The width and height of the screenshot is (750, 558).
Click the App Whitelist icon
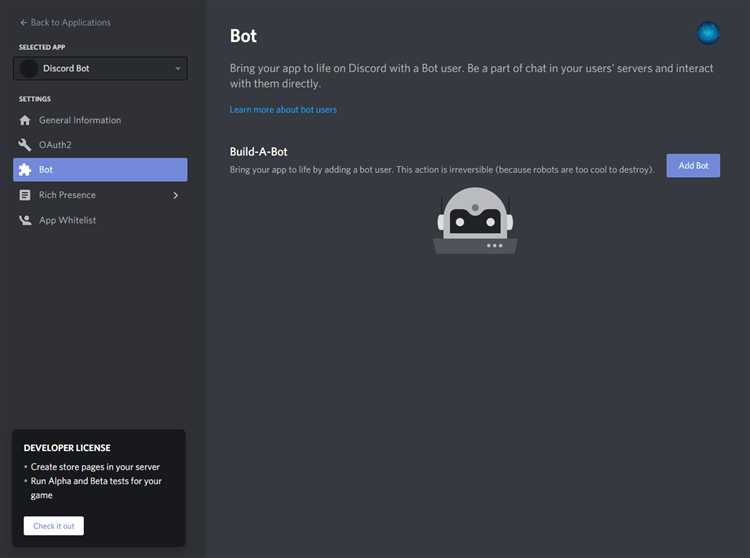(25, 220)
